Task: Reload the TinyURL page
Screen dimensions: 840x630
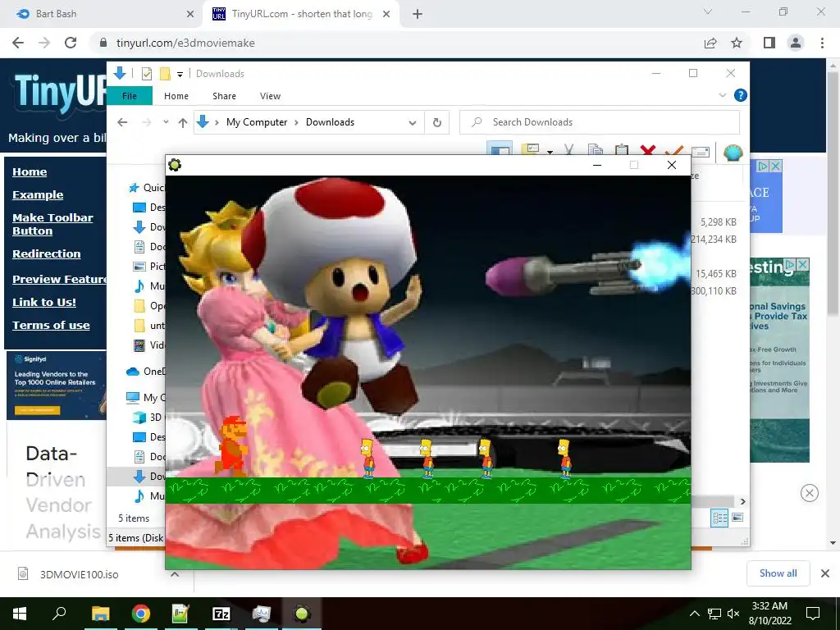Action: click(71, 43)
